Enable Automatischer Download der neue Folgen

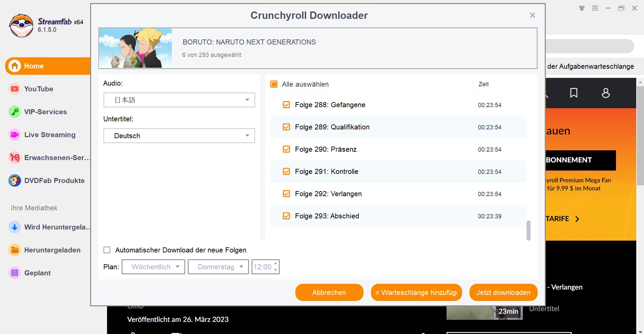107,250
